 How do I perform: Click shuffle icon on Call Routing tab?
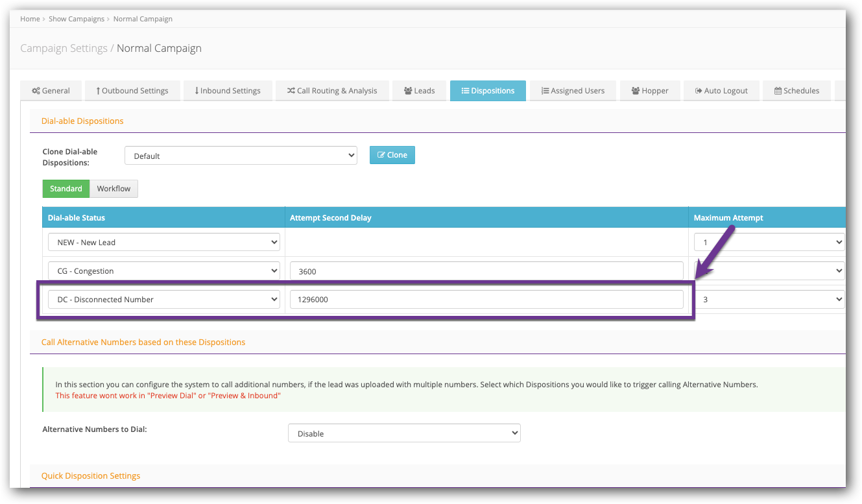(x=291, y=91)
